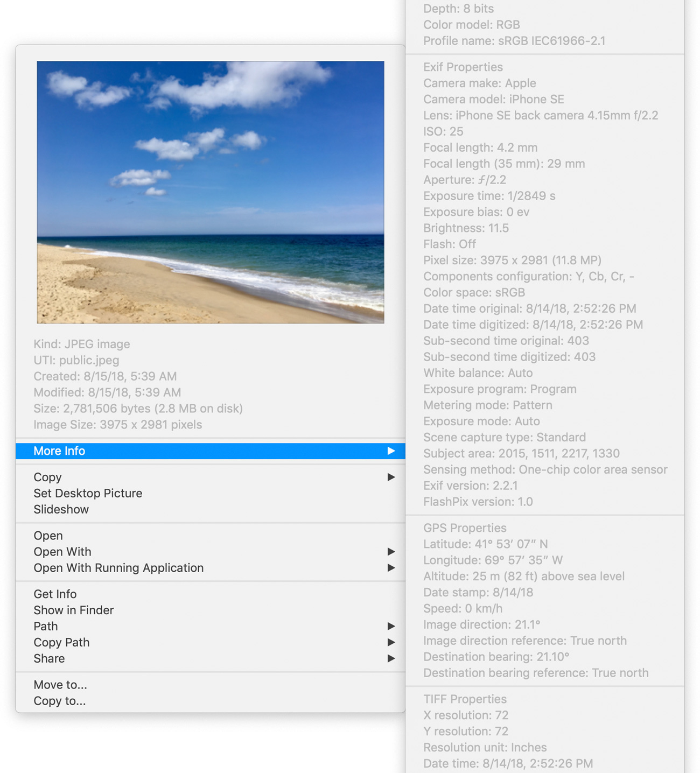Image resolution: width=700 pixels, height=773 pixels.
Task: Choose "Show in Finder"
Action: tap(74, 610)
